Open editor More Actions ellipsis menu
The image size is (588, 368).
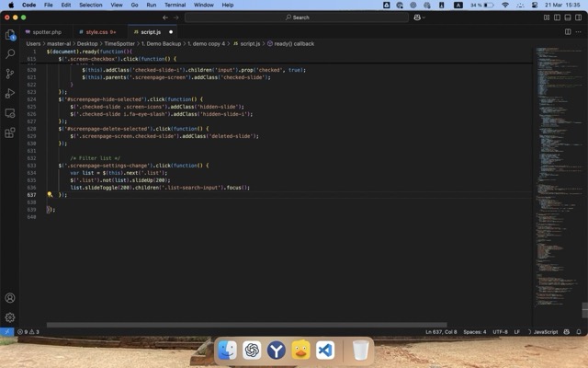pos(578,31)
